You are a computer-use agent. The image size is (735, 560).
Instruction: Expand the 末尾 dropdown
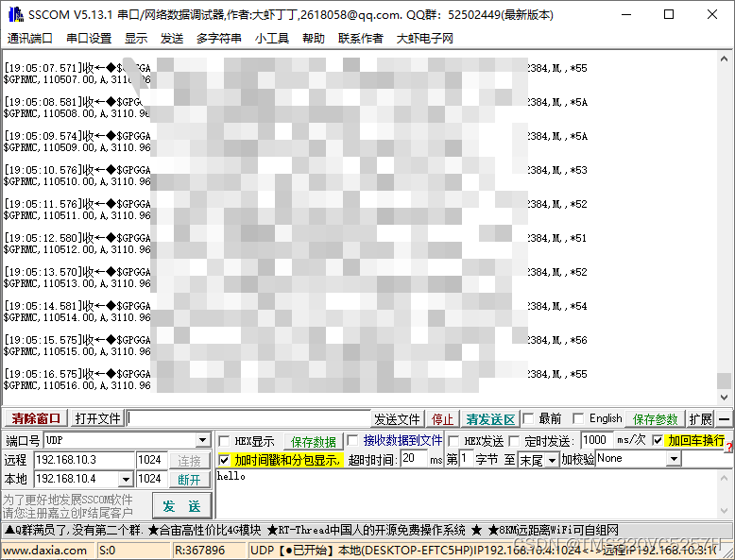553,460
